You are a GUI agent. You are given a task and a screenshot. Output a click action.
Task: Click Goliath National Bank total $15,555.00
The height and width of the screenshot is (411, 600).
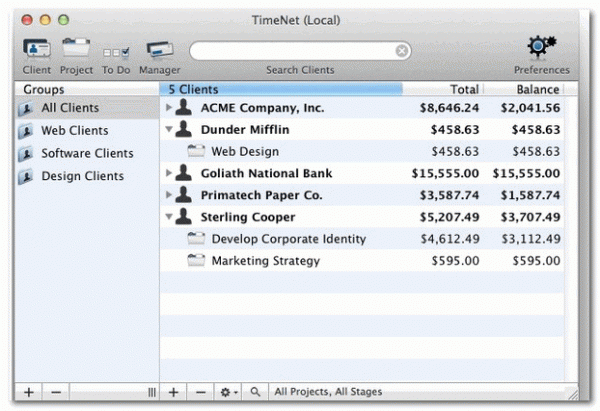click(445, 173)
